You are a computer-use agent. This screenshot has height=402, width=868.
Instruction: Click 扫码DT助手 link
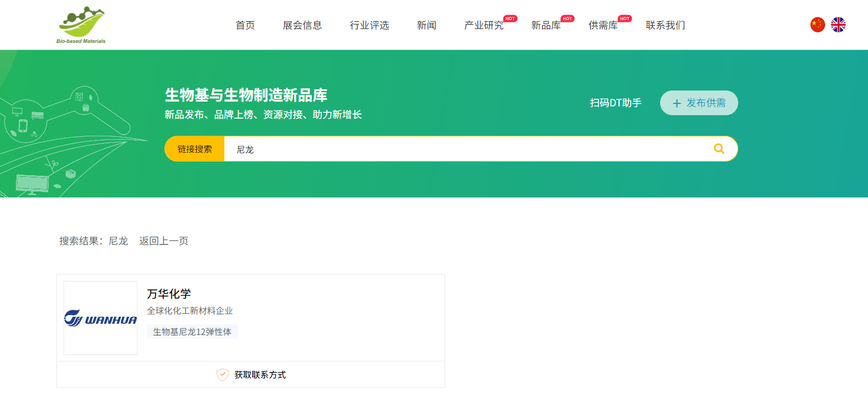click(615, 103)
